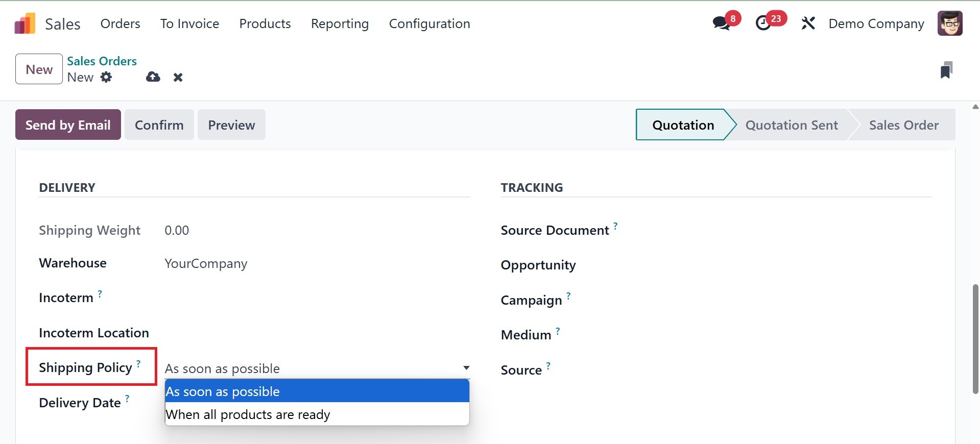Screen dimensions: 980x444
Task: Save record manually with cloud icon
Action: (x=153, y=77)
